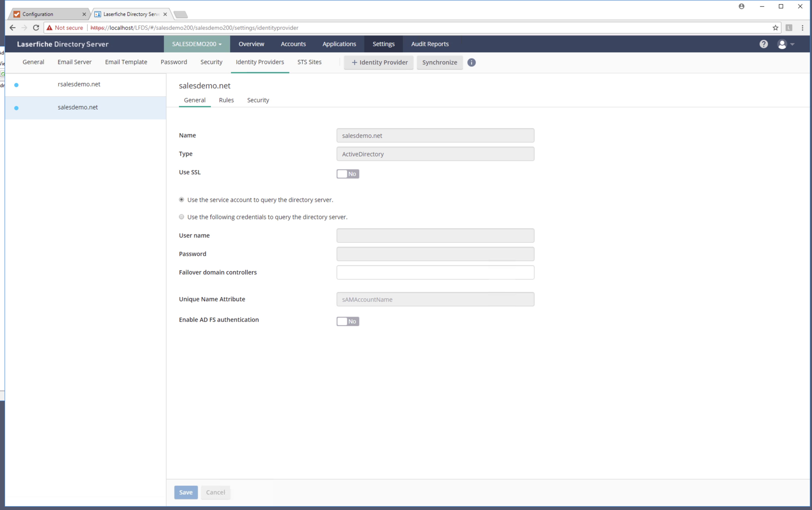Open the Chrome three-dot menu
This screenshot has height=510, width=812.
[x=802, y=28]
